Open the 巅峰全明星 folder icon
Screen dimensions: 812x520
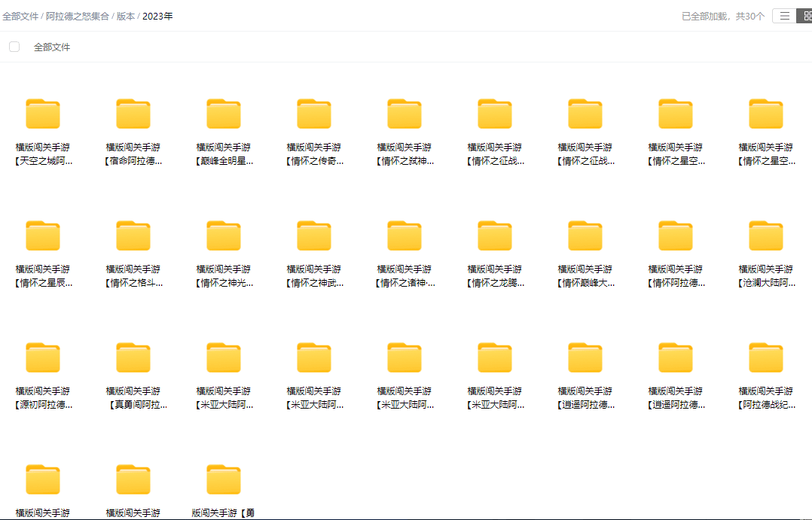[224, 114]
